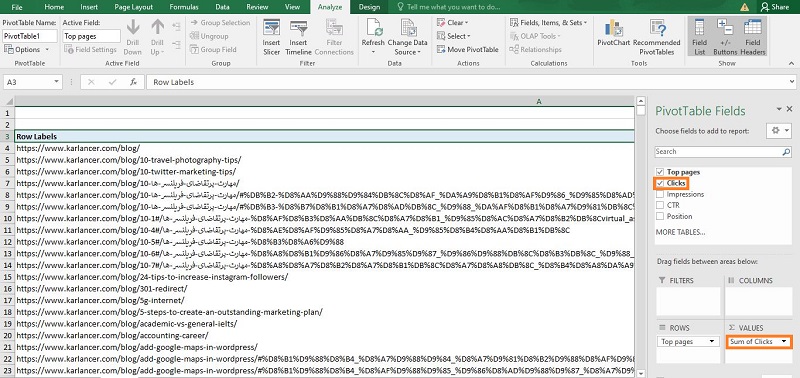Click the Group Selection command
Image resolution: width=800 pixels, height=378 pixels.
click(220, 22)
